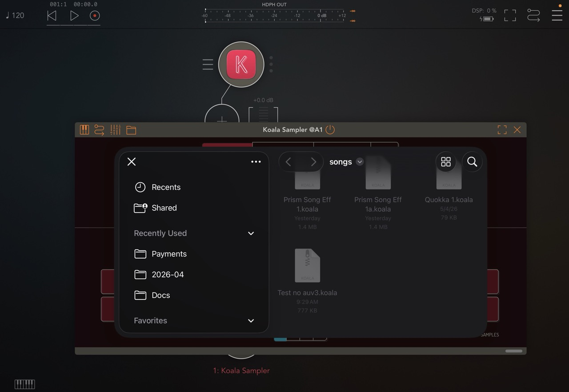The width and height of the screenshot is (569, 392).
Task: Open the tempo setting showing 120
Action: (x=15, y=16)
